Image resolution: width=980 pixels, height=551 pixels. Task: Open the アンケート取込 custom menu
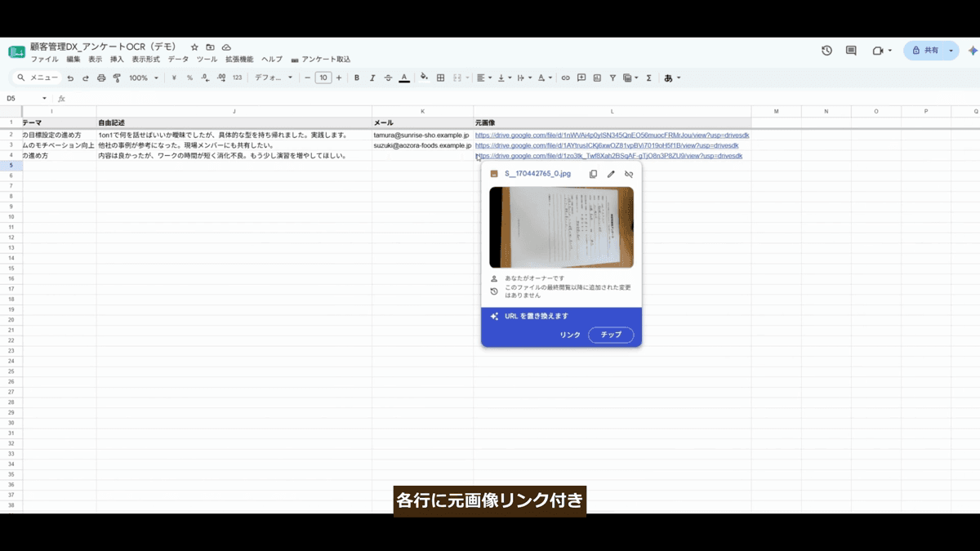[321, 60]
